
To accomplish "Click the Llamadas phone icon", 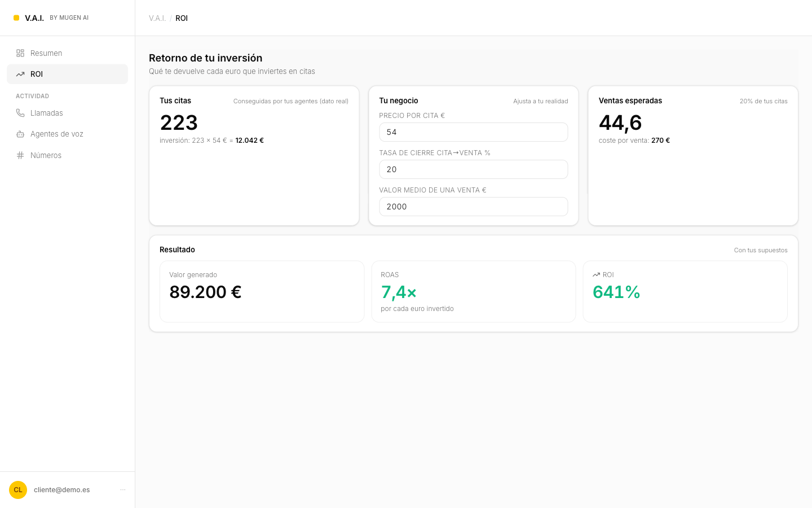I will (x=20, y=113).
